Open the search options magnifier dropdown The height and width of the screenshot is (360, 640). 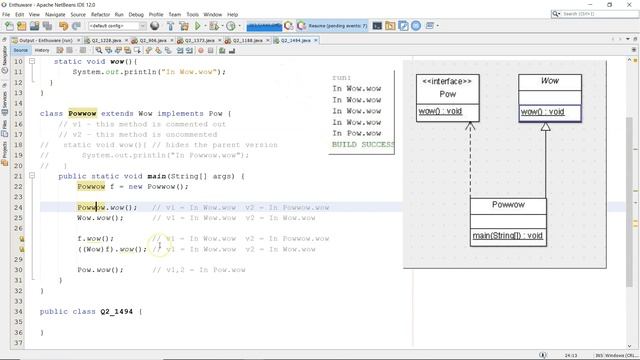coord(556,14)
